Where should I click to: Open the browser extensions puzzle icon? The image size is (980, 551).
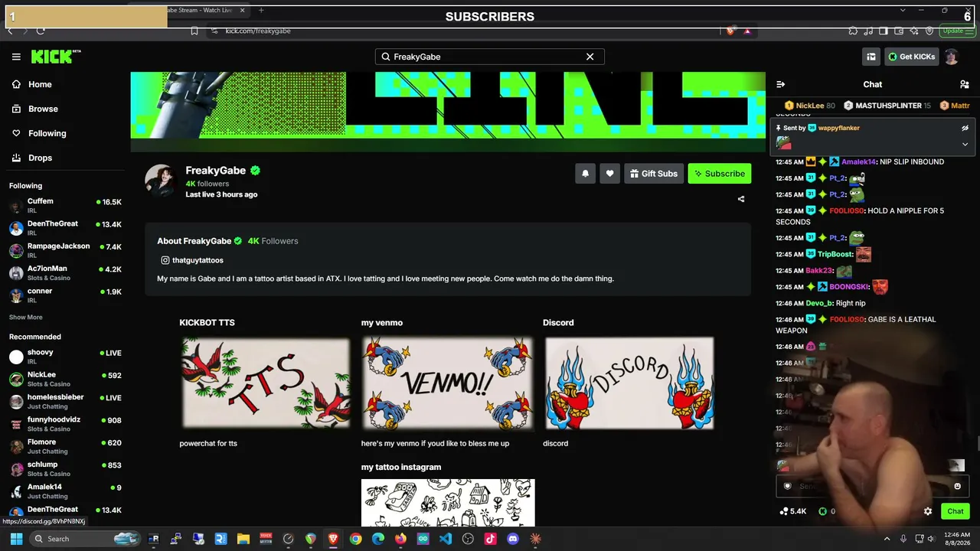click(853, 31)
